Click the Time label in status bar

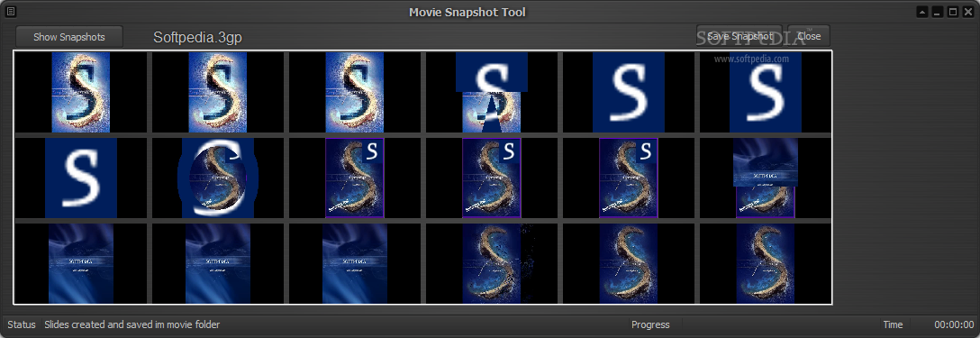[893, 324]
